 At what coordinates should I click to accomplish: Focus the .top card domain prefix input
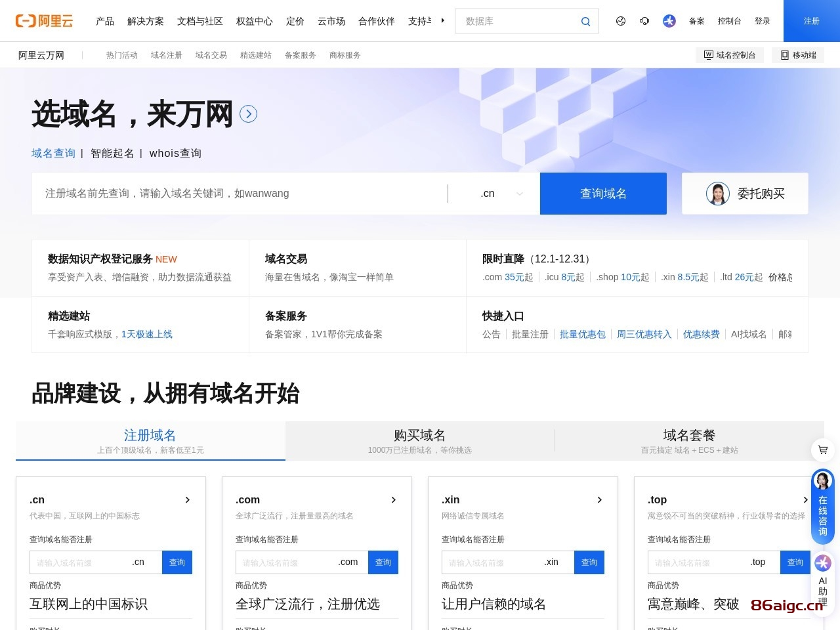point(697,562)
